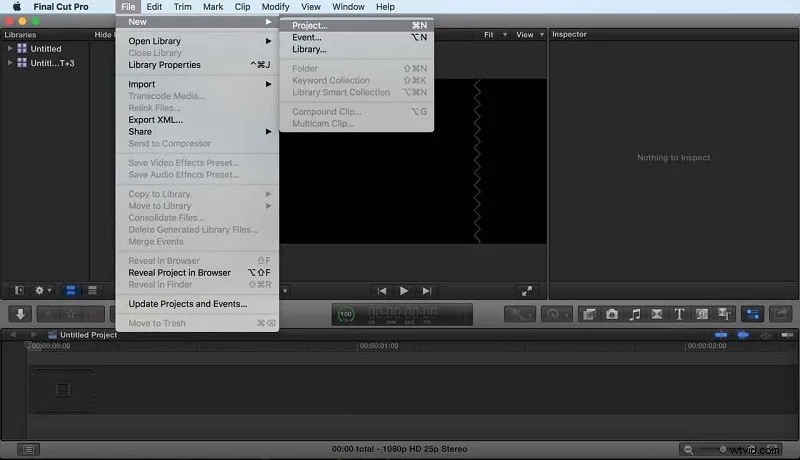Open the retime speedometer menu

coord(557,314)
